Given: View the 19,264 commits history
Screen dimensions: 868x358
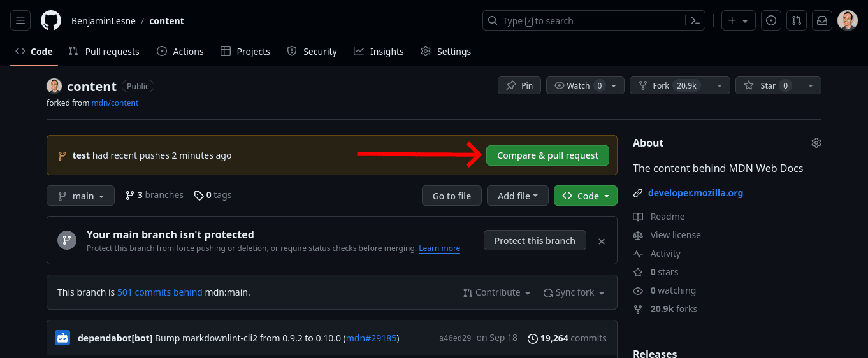Looking at the screenshot, I should pos(567,338).
